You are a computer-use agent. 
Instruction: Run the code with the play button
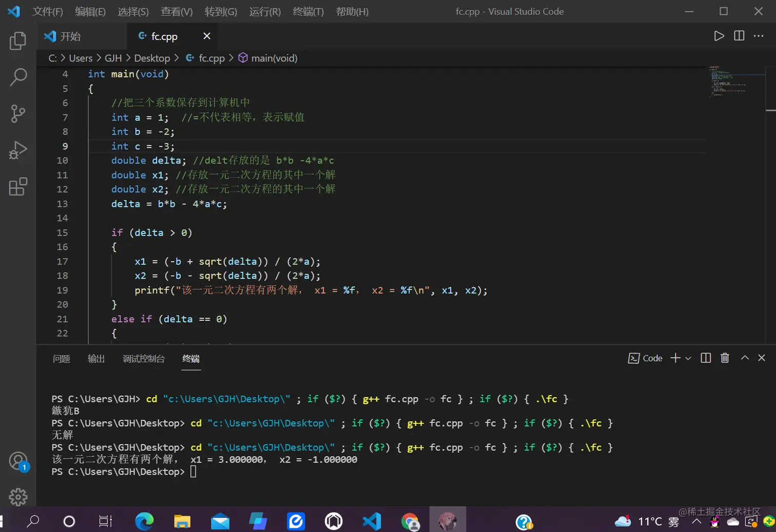(719, 36)
